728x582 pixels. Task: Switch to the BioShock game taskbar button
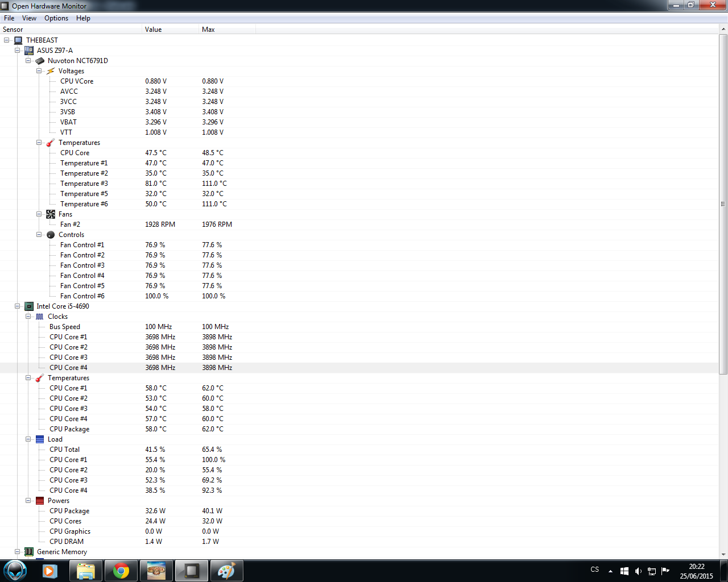156,571
